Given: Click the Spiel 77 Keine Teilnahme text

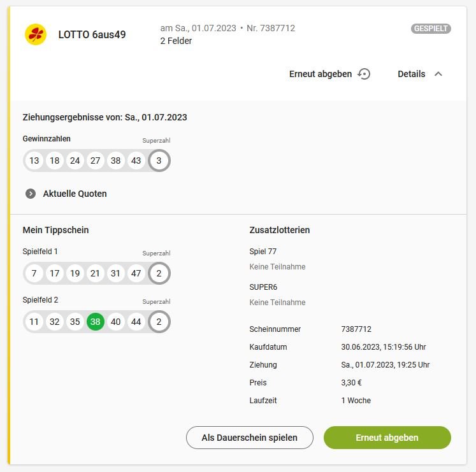Looking at the screenshot, I should [x=277, y=266].
